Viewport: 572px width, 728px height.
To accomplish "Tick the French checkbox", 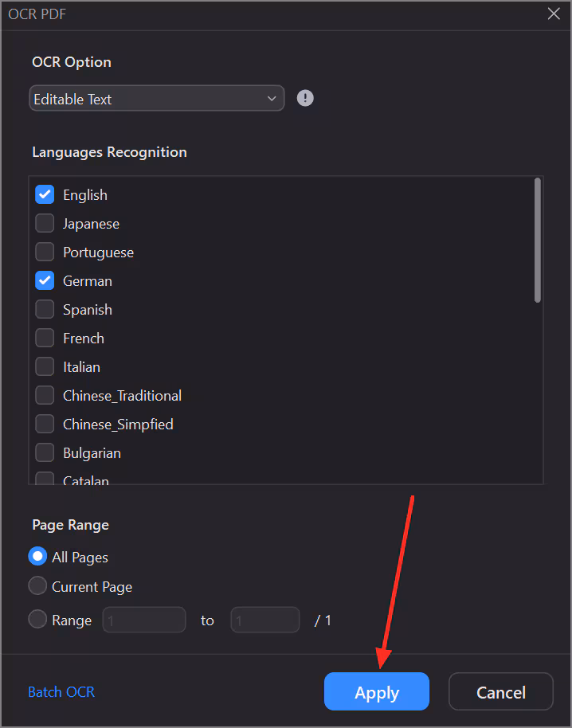I will 45,338.
